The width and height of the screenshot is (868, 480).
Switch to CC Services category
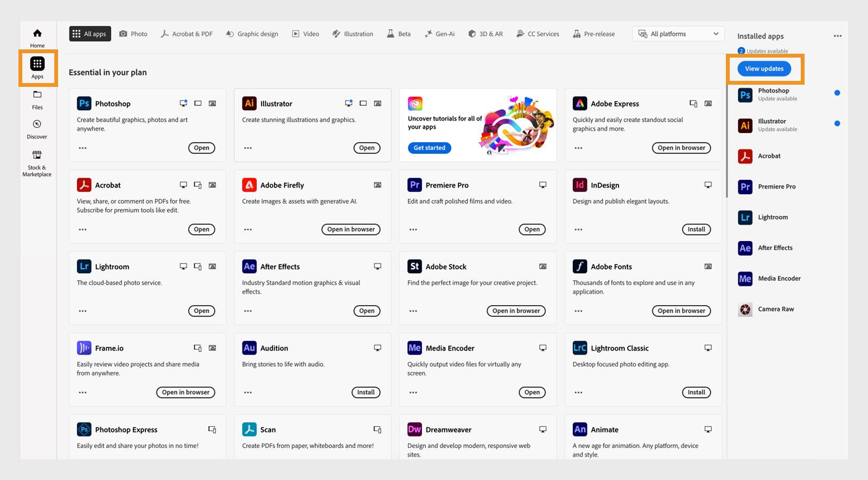(538, 34)
